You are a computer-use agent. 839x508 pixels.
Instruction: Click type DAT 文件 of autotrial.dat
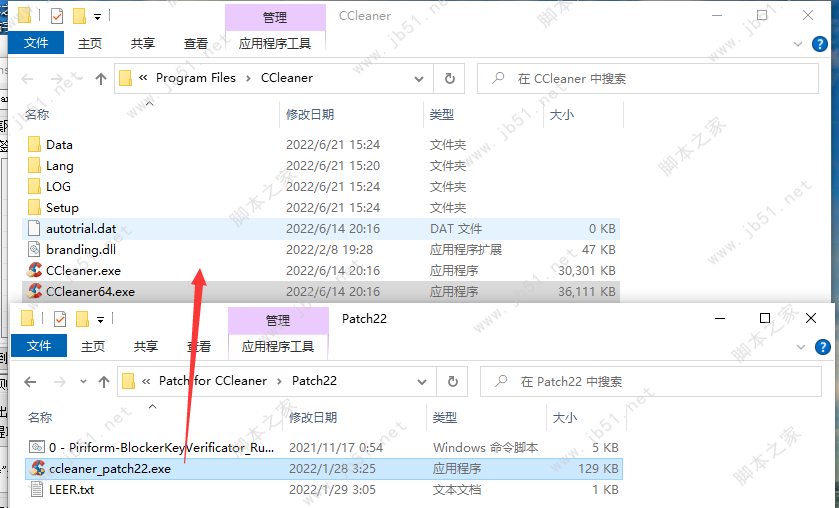click(456, 229)
